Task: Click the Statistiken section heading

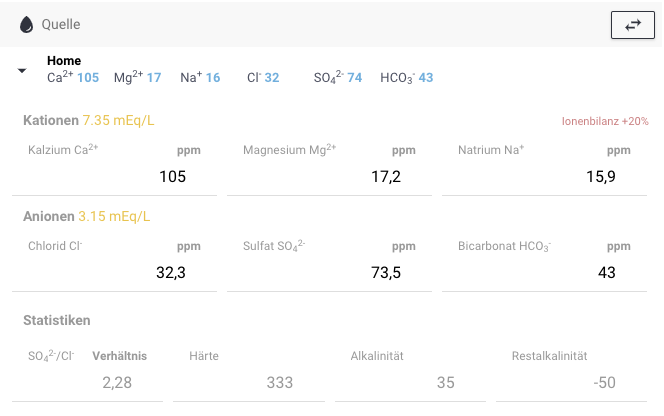Action: coord(57,320)
